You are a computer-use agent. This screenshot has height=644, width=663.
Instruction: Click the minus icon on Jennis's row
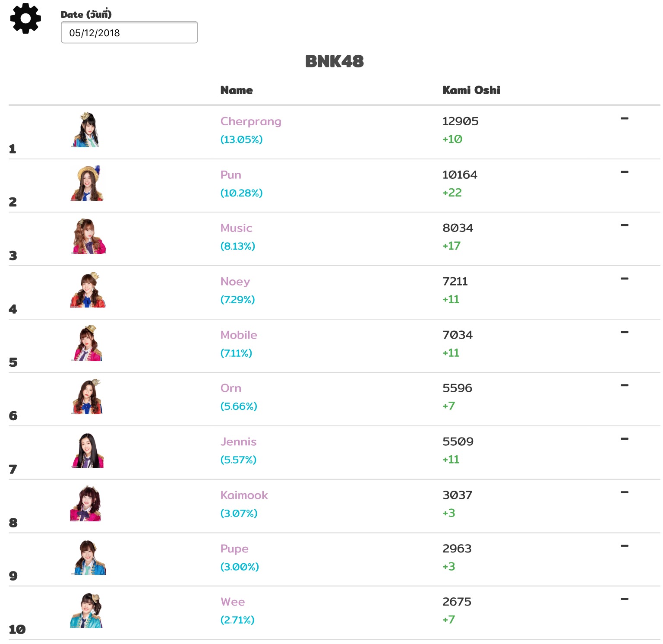point(624,439)
